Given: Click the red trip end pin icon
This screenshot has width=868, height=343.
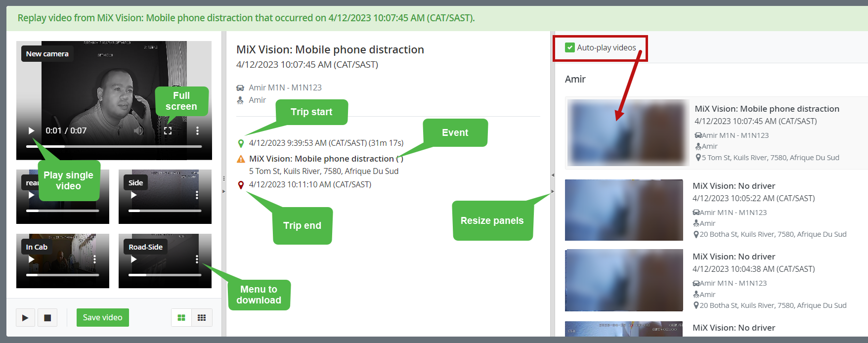Looking at the screenshot, I should tap(241, 185).
